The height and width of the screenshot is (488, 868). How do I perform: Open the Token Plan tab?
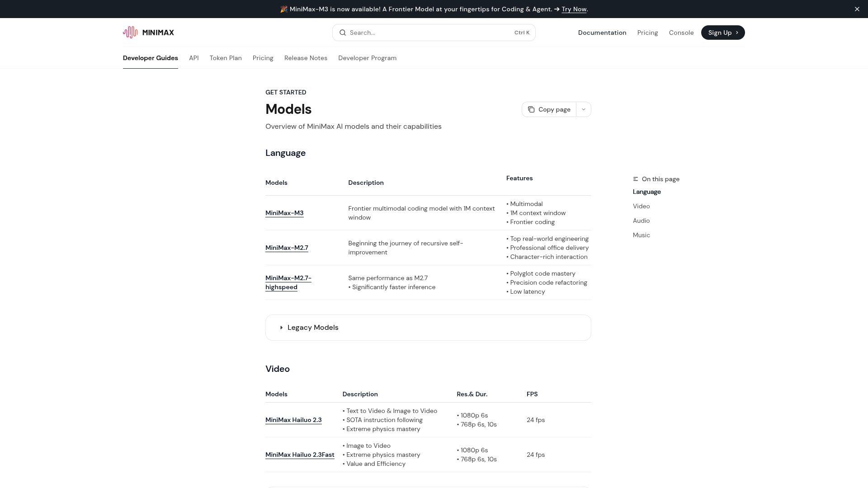(x=226, y=58)
